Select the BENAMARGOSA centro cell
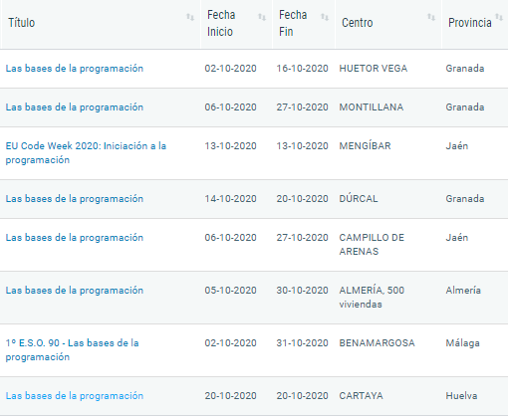Viewport: 508px width, 420px height. 377,343
